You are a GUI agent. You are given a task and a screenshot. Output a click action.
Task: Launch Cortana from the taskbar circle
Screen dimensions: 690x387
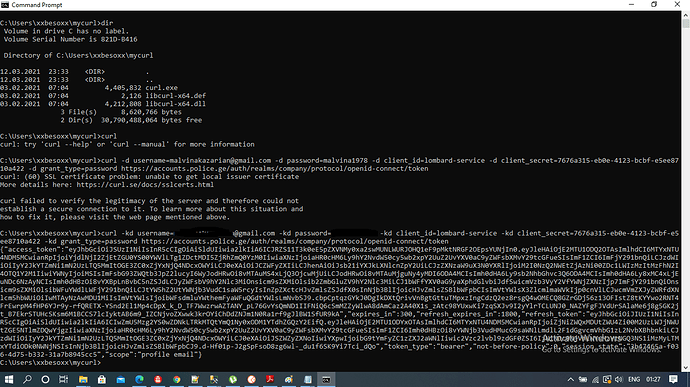tap(45, 380)
